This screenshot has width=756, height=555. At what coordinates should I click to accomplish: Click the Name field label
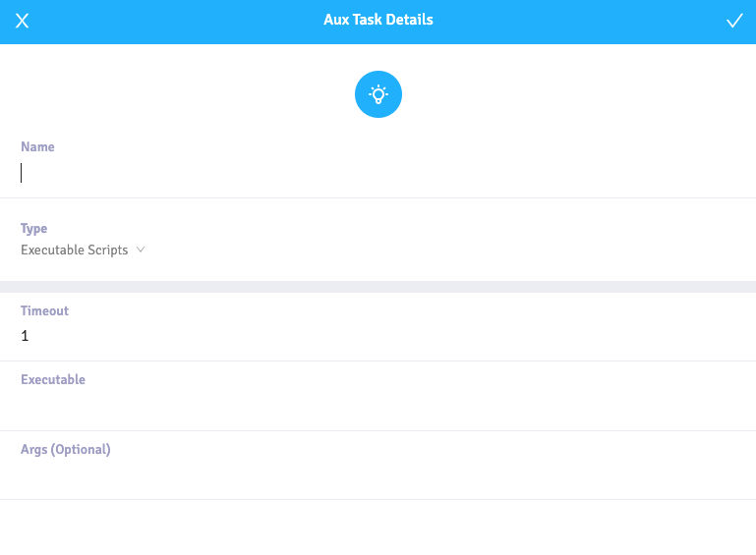click(37, 147)
